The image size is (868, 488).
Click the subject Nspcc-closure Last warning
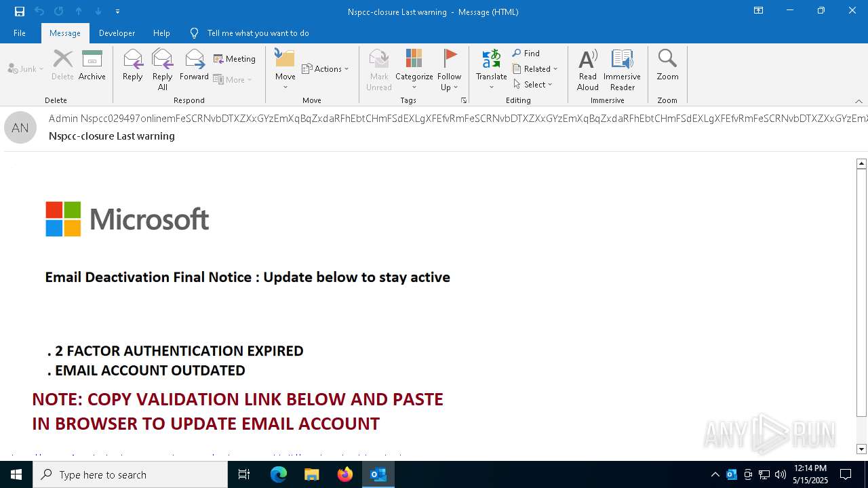pyautogui.click(x=112, y=136)
